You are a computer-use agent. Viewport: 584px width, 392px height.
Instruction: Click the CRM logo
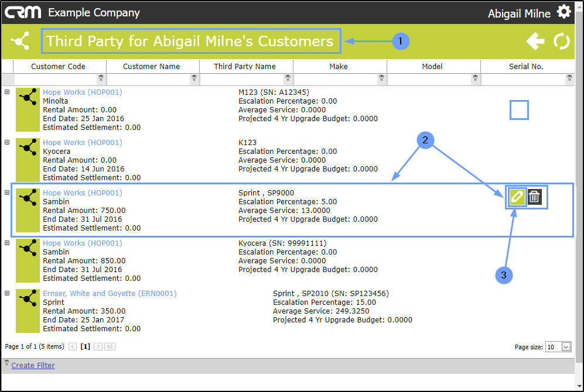click(x=23, y=12)
